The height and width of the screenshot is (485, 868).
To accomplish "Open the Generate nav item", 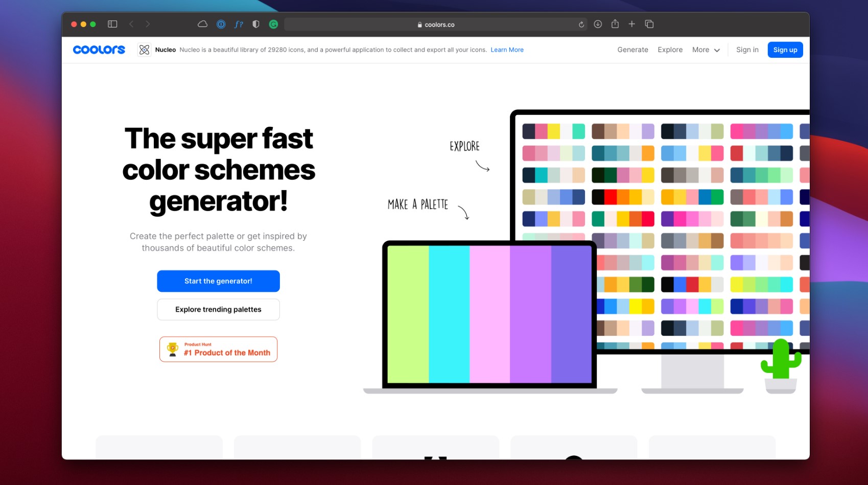I will (632, 50).
